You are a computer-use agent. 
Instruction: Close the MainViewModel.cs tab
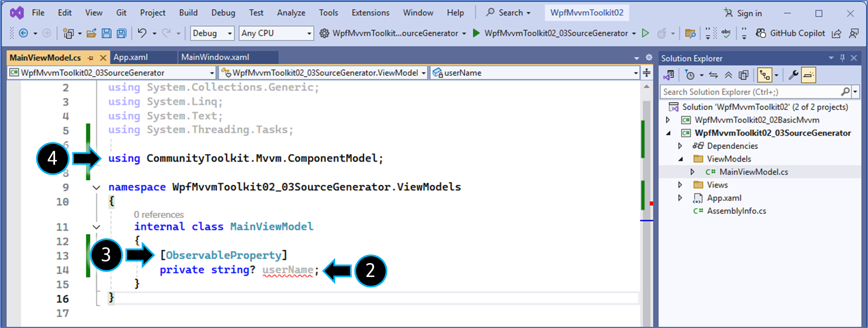tap(103, 58)
